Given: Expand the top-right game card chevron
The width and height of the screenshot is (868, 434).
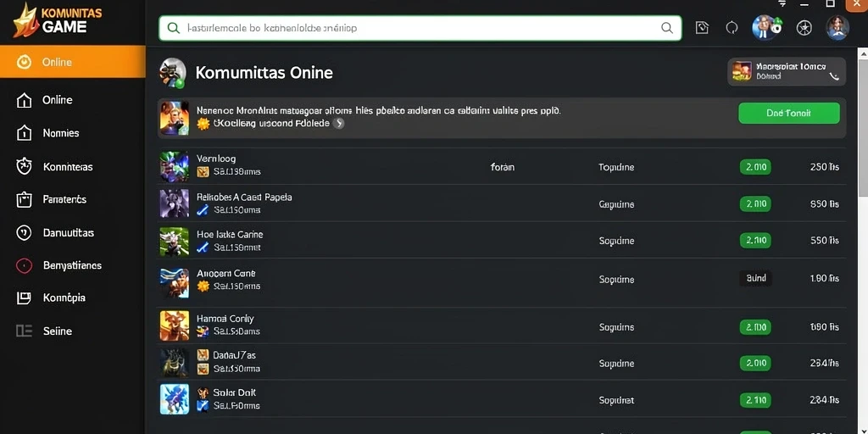Looking at the screenshot, I should (x=835, y=77).
